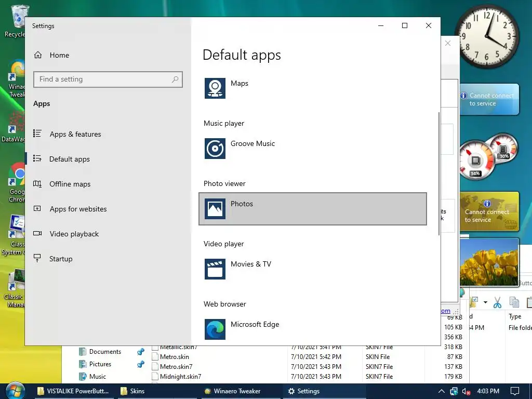
Task: Click the taskbar clock 4:03 PM
Action: point(488,391)
